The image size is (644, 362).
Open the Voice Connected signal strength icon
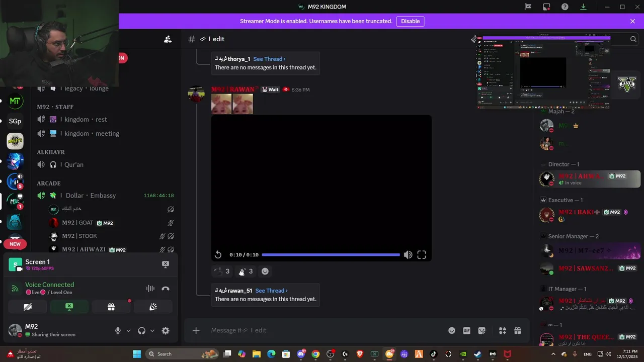click(16, 288)
